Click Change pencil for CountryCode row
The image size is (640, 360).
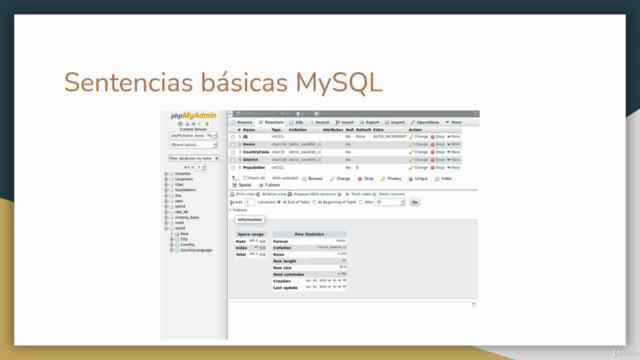point(411,152)
